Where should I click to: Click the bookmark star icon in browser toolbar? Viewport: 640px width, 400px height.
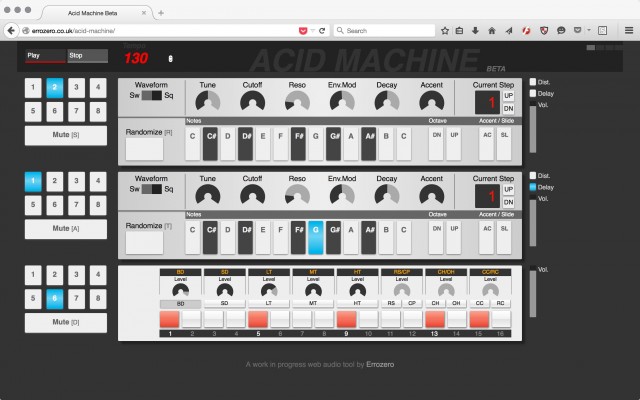point(444,31)
